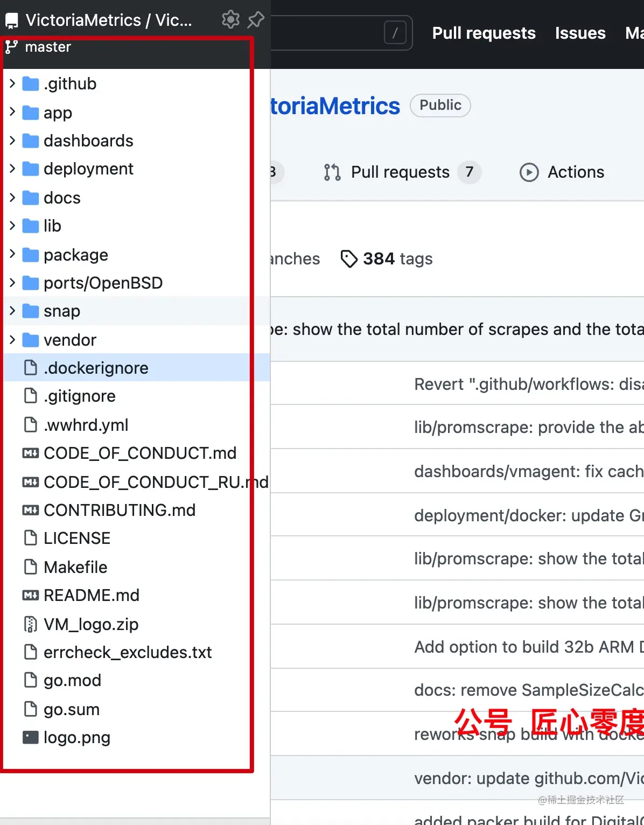Open the VictoriaMetrics repository name link

[x=335, y=106]
